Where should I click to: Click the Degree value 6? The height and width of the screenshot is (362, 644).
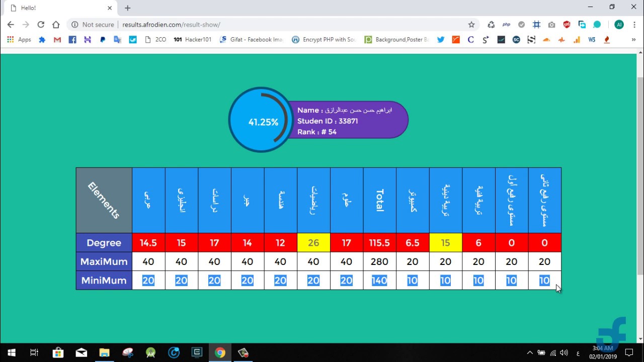pyautogui.click(x=478, y=243)
